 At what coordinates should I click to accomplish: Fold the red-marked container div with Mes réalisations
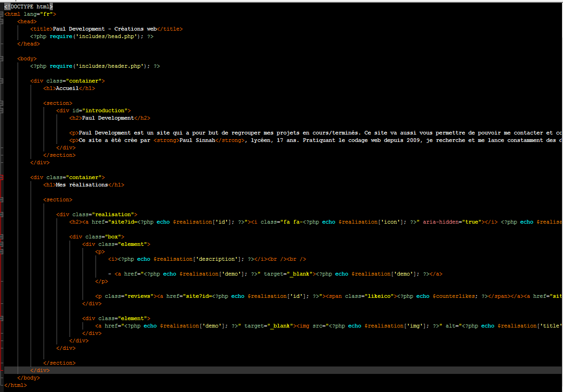point(2,177)
